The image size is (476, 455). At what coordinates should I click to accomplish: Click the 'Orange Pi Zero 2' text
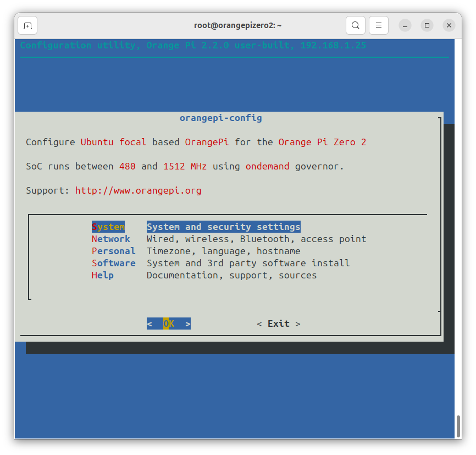tap(323, 142)
